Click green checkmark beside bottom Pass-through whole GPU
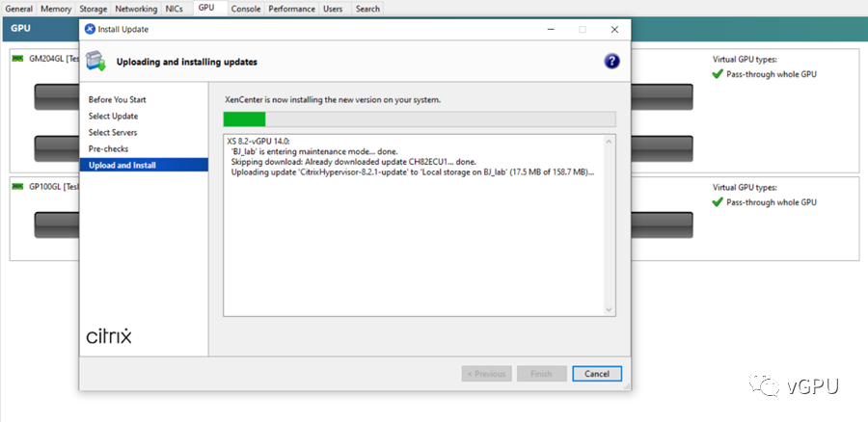 tap(718, 202)
